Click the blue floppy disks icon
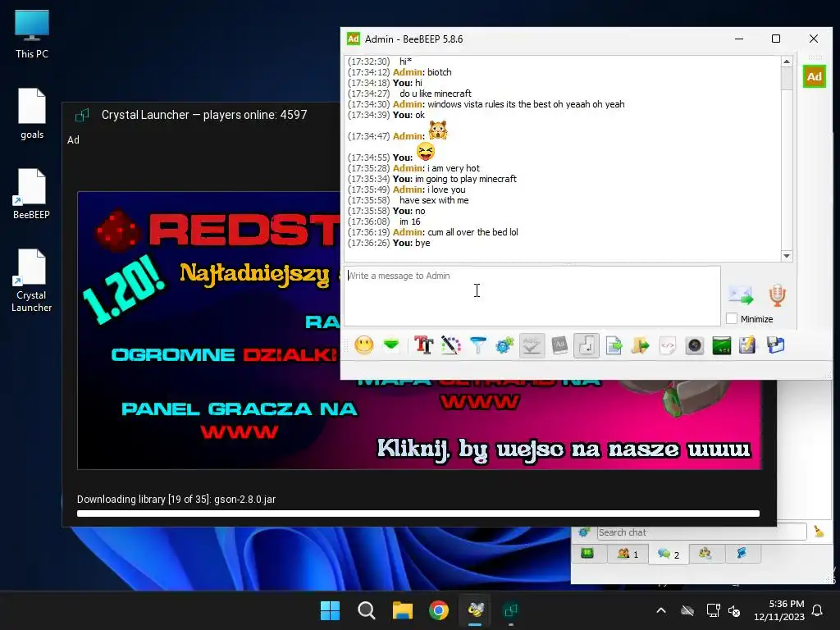Screen dimensions: 840x630 [x=775, y=345]
